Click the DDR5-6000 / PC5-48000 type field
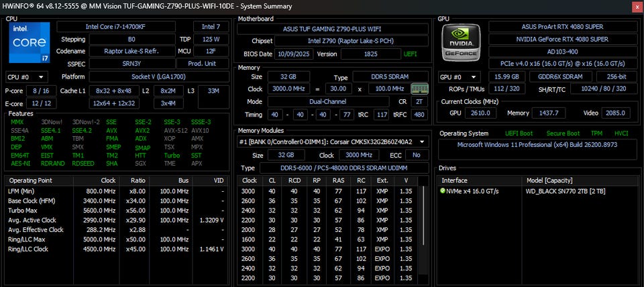644x287 pixels. (343, 168)
